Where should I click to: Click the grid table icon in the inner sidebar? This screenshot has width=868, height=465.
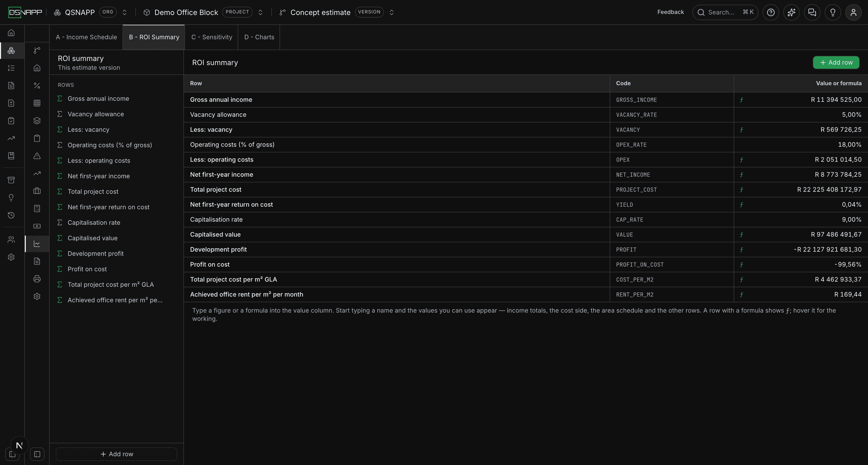coord(37,103)
